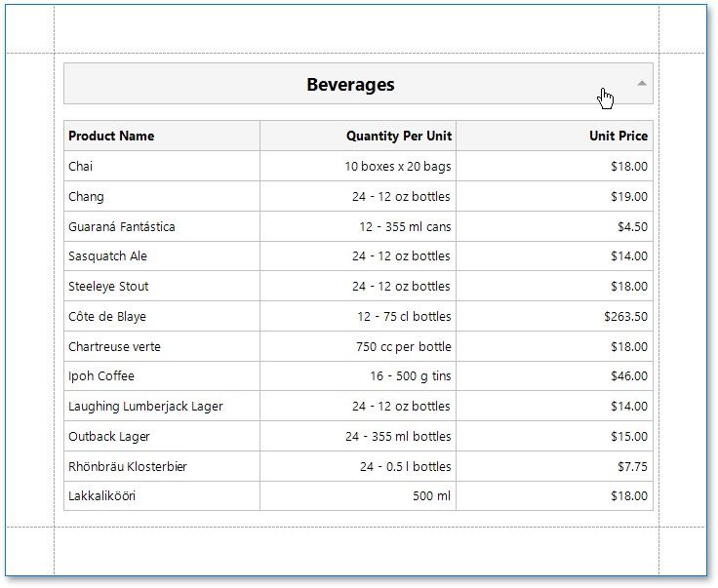Click the Beverages group header title

coord(350,85)
